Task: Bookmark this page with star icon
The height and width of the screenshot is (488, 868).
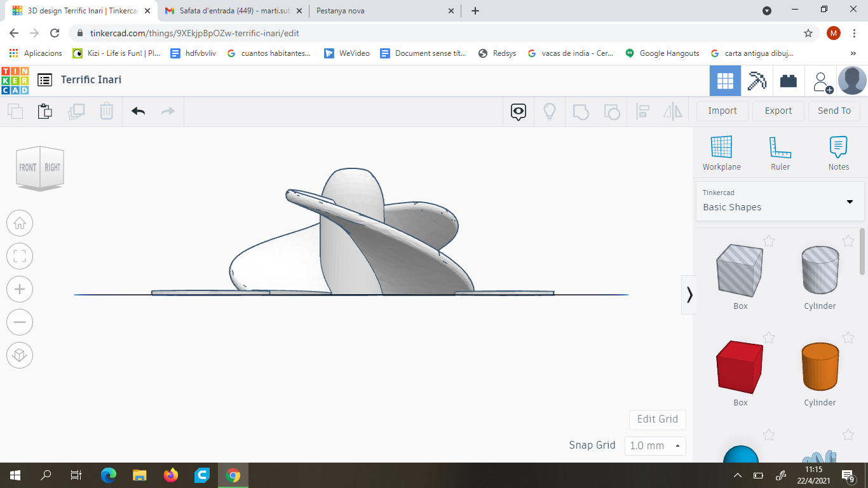Action: coord(808,33)
